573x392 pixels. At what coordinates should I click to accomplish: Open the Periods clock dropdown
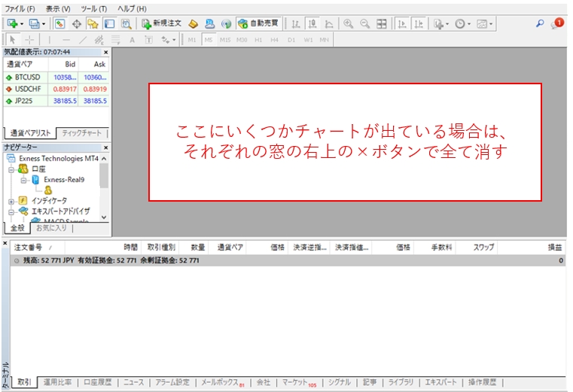pyautogui.click(x=462, y=24)
